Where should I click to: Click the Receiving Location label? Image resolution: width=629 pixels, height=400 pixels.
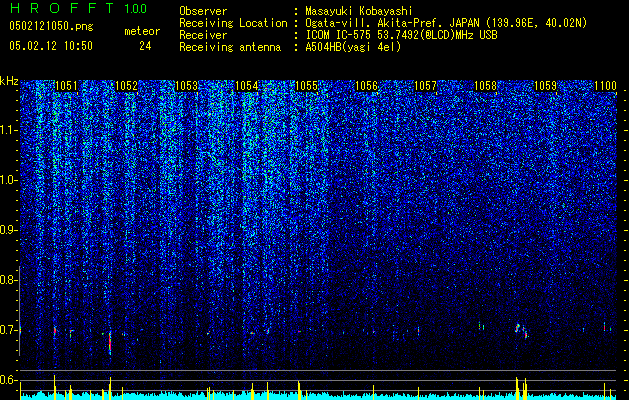click(233, 23)
